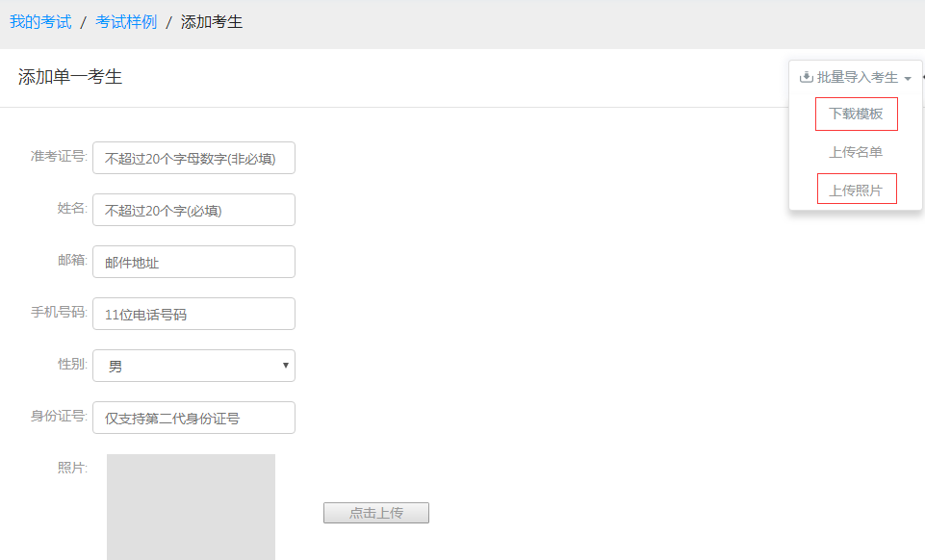
Task: Go to 考试样例 breadcrumb link
Action: (x=126, y=22)
